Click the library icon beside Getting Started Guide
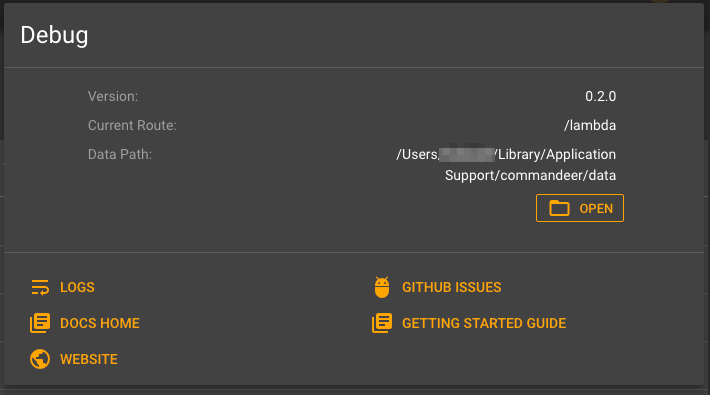This screenshot has width=710, height=395. [x=382, y=323]
